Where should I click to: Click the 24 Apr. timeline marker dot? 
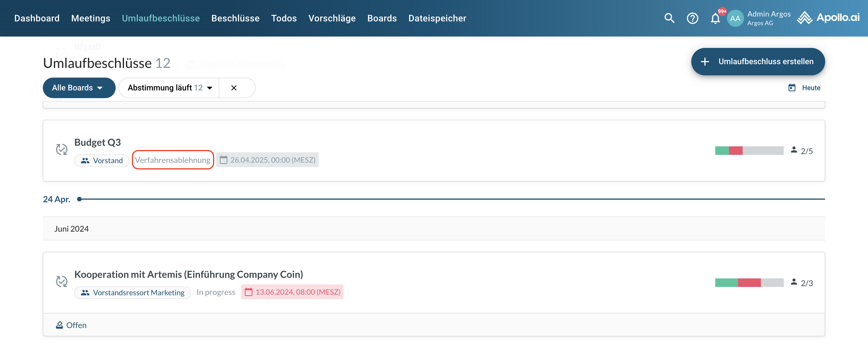80,199
